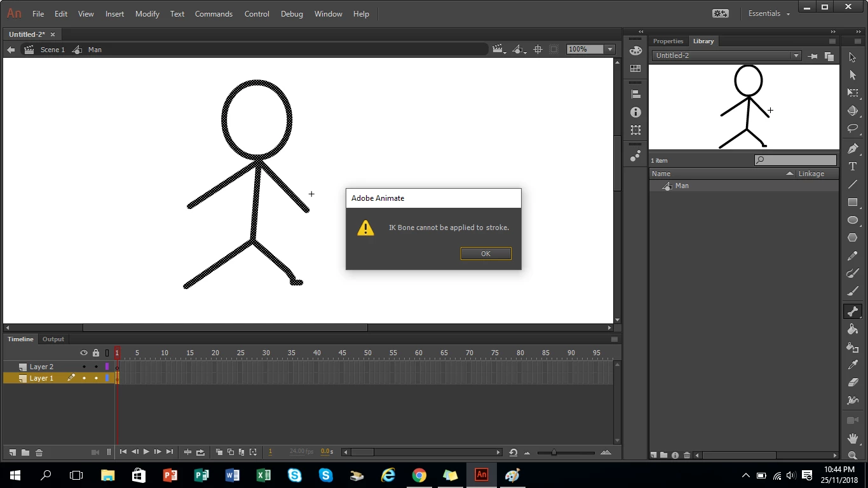This screenshot has width=868, height=488.
Task: Toggle Layer 1 blue outline swatch
Action: click(107, 378)
